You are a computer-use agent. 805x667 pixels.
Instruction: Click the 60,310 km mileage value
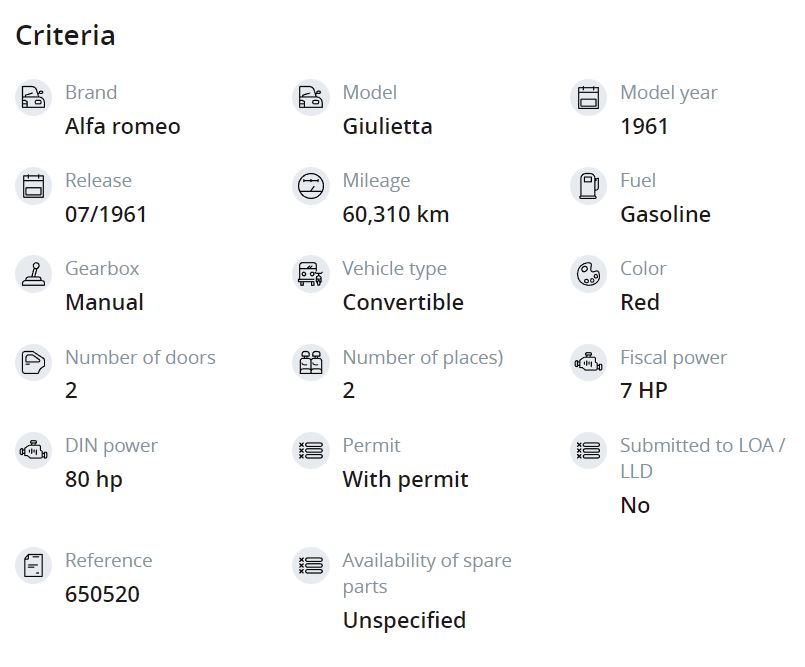(x=396, y=215)
